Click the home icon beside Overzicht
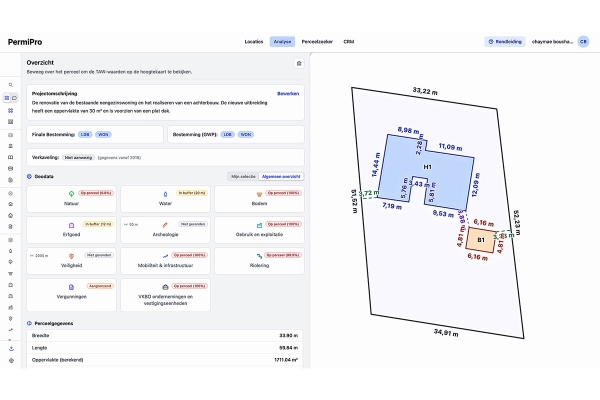The width and height of the screenshot is (600, 400). click(x=299, y=64)
